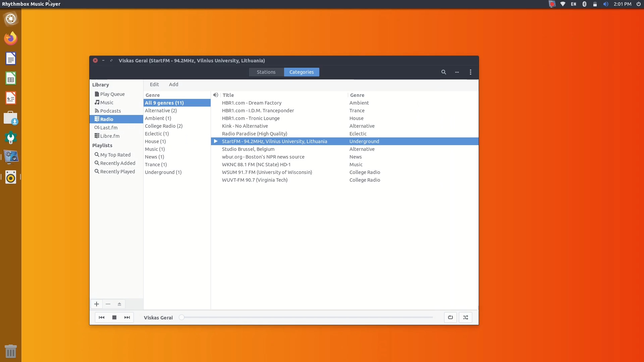This screenshot has width=644, height=362.
Task: Switch to the Stations view
Action: (x=266, y=72)
